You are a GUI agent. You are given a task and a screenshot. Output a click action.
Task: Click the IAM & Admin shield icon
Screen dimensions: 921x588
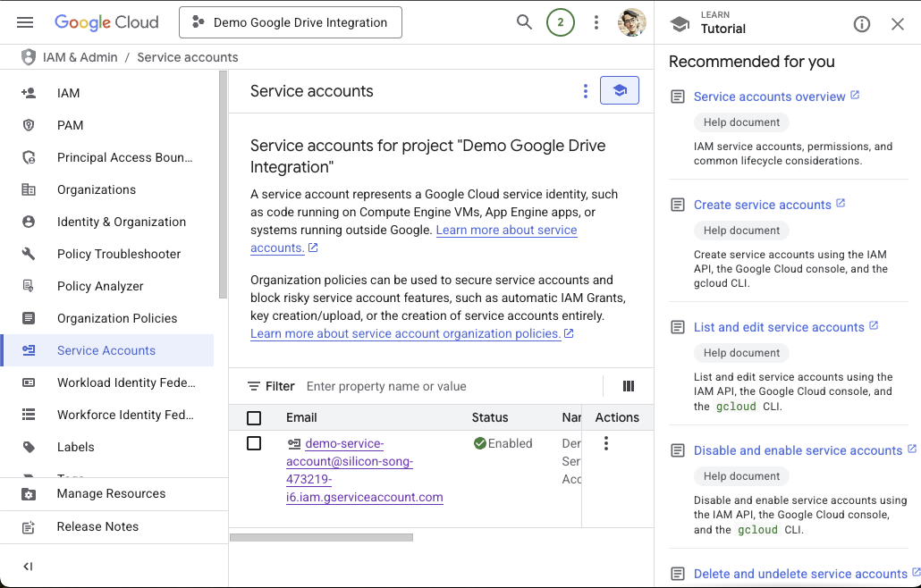(x=29, y=57)
